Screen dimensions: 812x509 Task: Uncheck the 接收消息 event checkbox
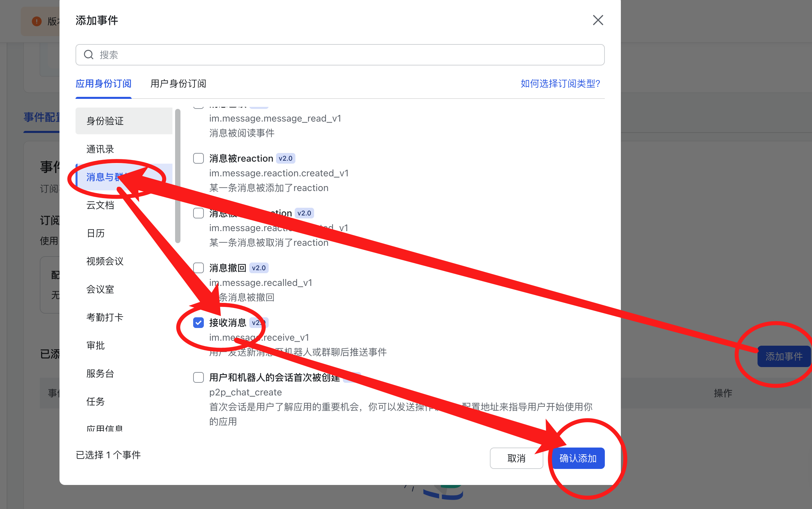point(198,322)
